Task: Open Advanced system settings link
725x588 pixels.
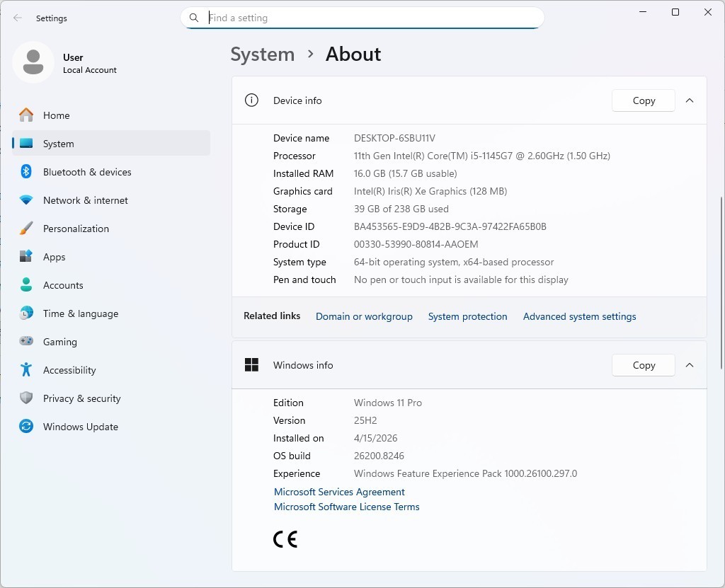Action: click(x=579, y=316)
